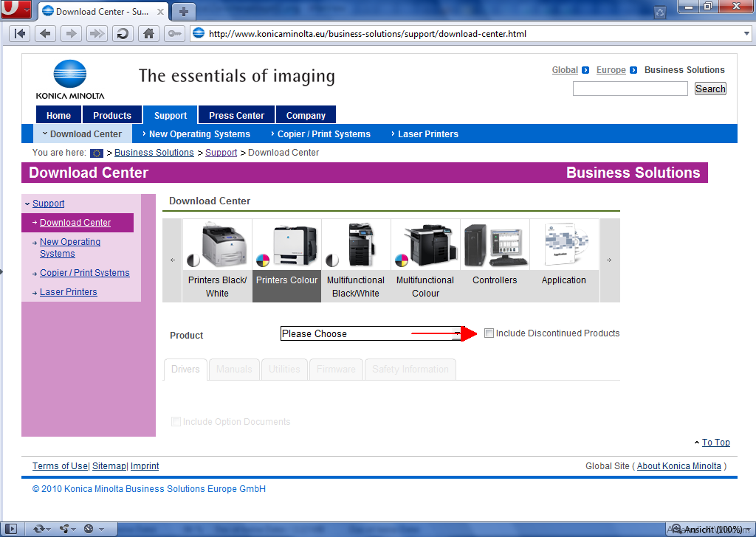Click the Rewind navigation button
This screenshot has height=537, width=756.
(20, 34)
